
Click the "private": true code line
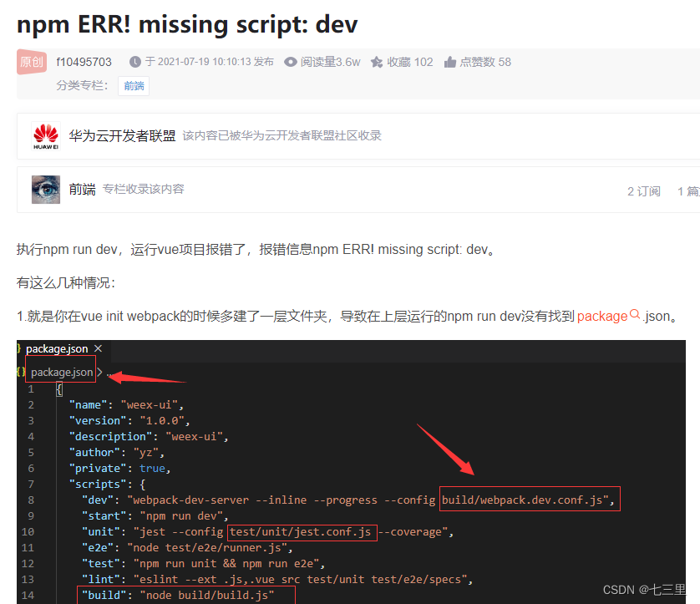pyautogui.click(x=119, y=469)
